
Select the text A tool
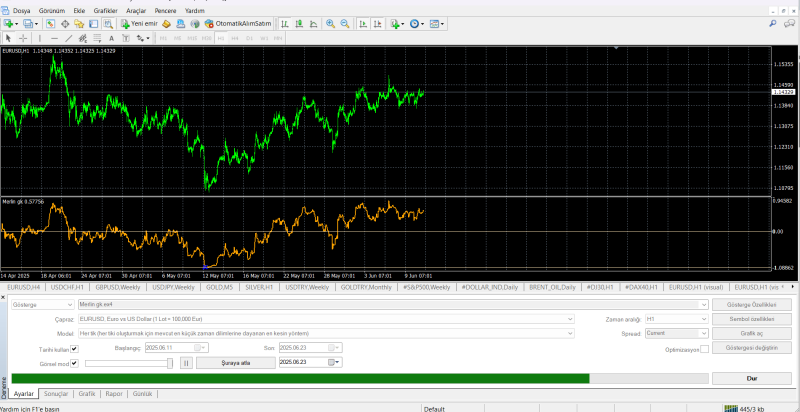click(111, 38)
